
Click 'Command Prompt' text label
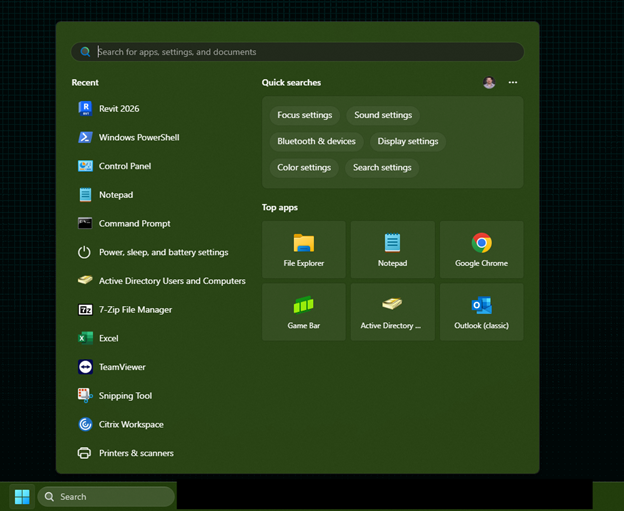(135, 224)
